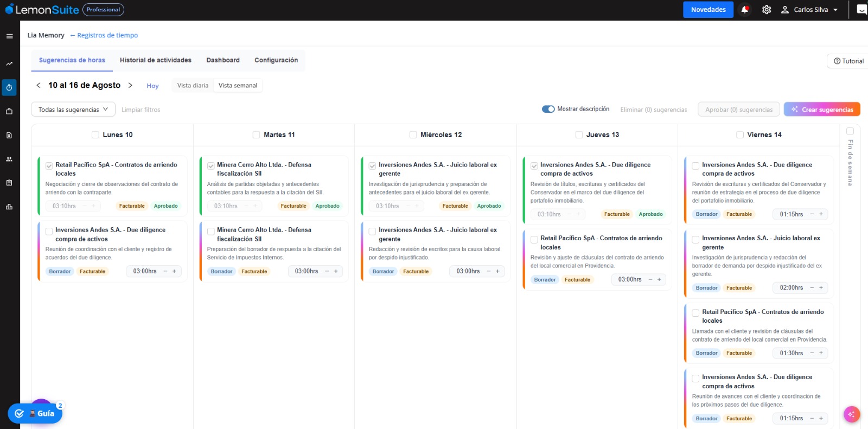Select Vista semanal view
This screenshot has height=429, width=868.
pyautogui.click(x=238, y=86)
